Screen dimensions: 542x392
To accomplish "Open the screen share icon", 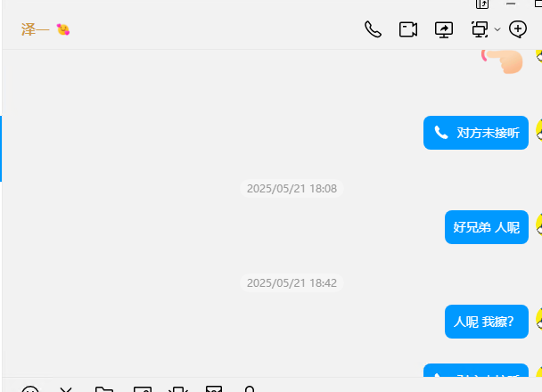I will pos(444,29).
